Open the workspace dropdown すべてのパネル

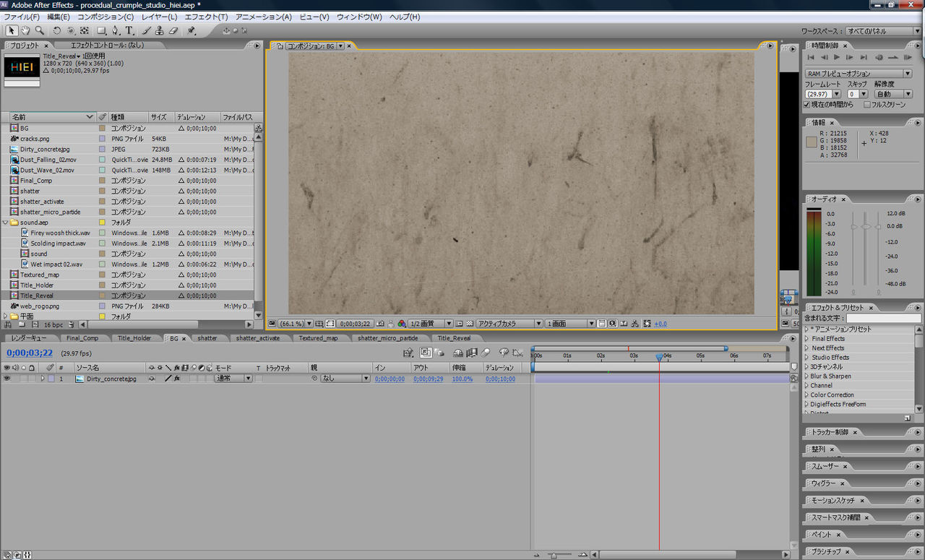[883, 31]
